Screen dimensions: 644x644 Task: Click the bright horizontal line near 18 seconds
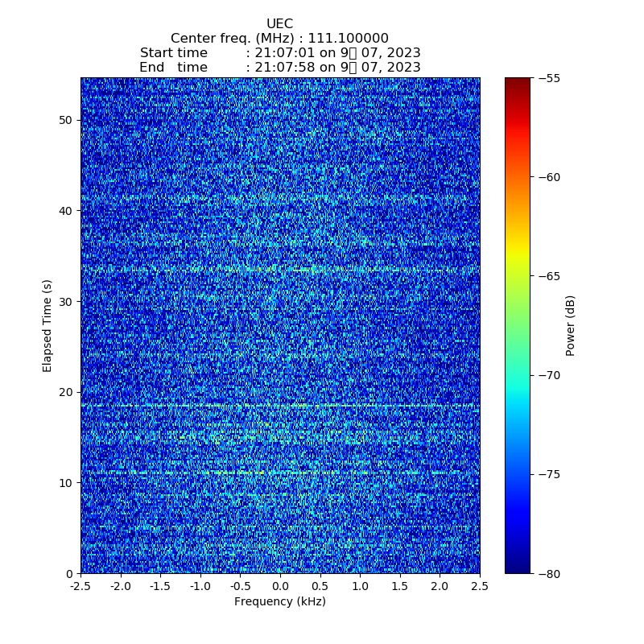tap(279, 406)
